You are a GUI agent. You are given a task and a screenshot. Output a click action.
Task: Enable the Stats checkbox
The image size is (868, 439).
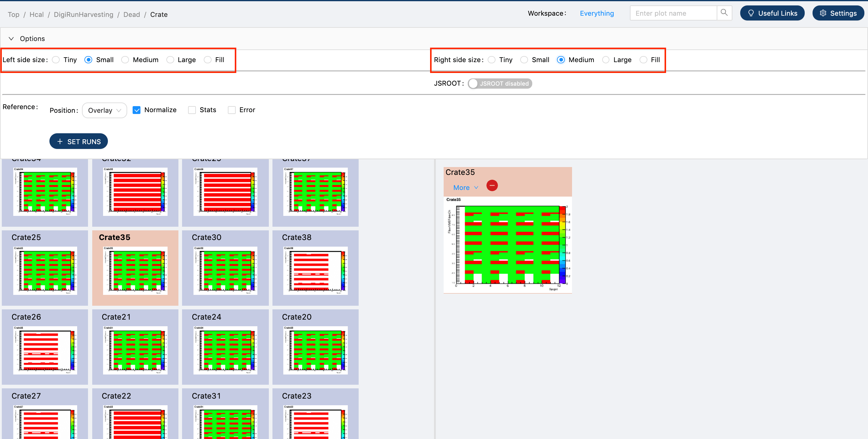192,110
